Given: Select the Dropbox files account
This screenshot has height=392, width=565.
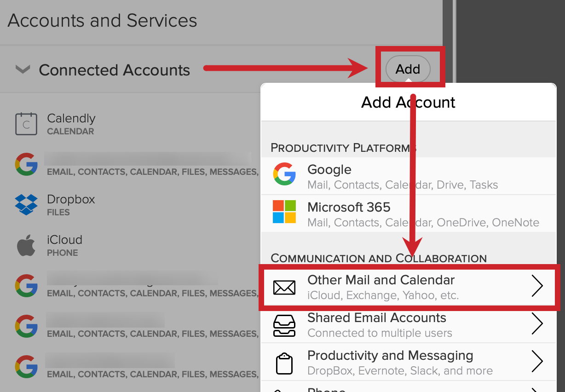Looking at the screenshot, I should 130,205.
